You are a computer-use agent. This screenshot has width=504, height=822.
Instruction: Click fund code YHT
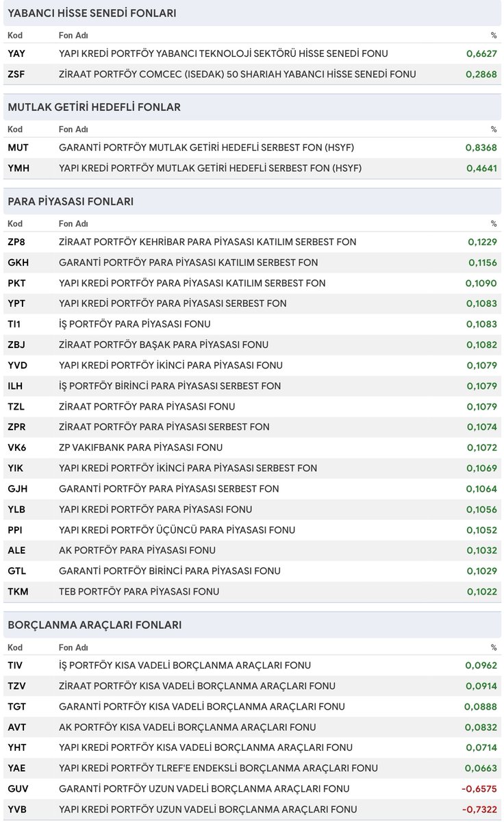tap(17, 747)
